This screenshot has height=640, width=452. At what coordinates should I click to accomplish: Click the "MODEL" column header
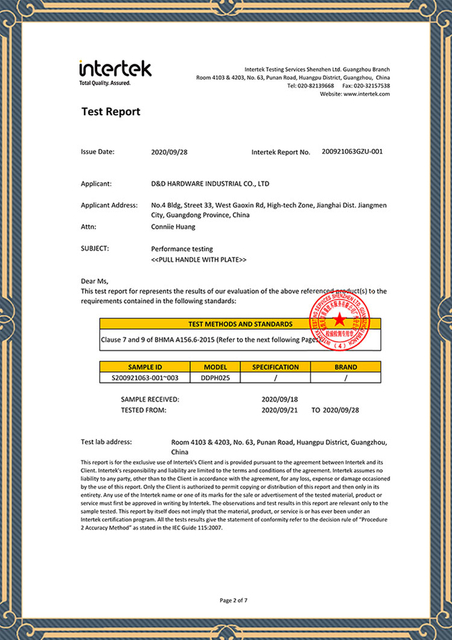(x=215, y=367)
